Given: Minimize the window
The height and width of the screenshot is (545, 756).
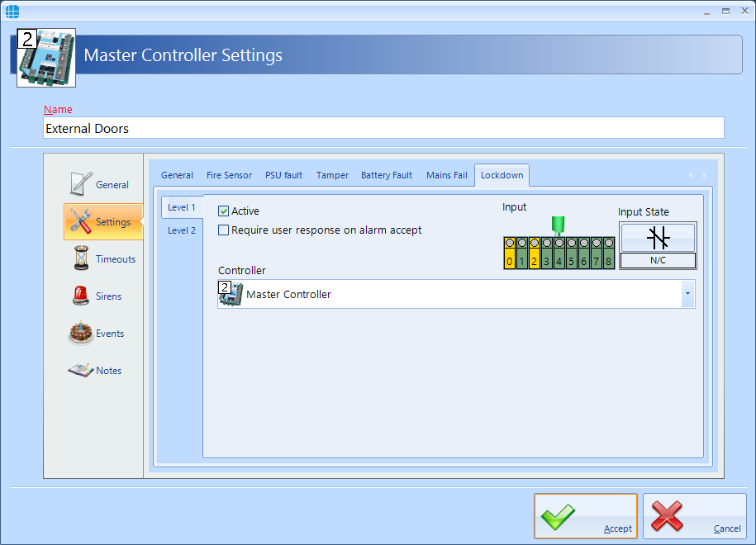Looking at the screenshot, I should (x=706, y=12).
